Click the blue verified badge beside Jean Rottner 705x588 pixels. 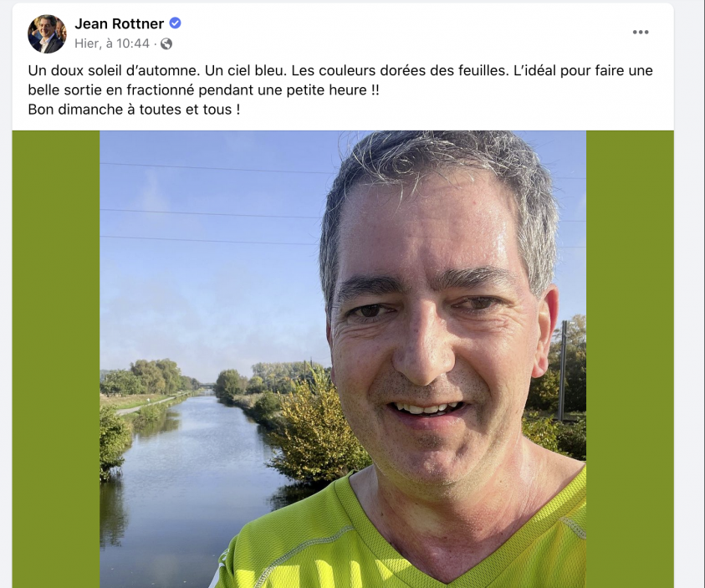[175, 23]
